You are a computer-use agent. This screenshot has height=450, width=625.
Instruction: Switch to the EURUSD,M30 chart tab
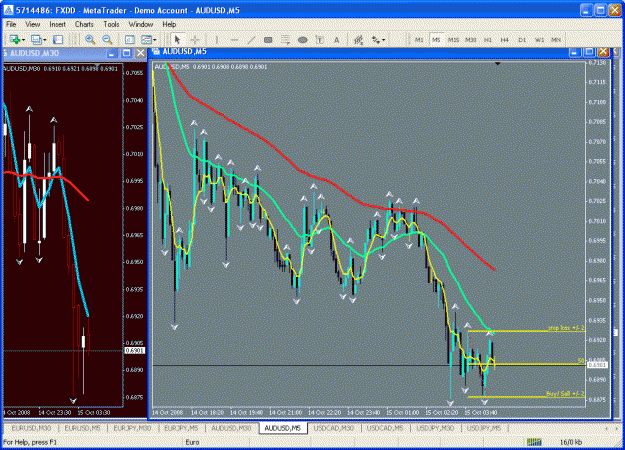click(x=31, y=428)
